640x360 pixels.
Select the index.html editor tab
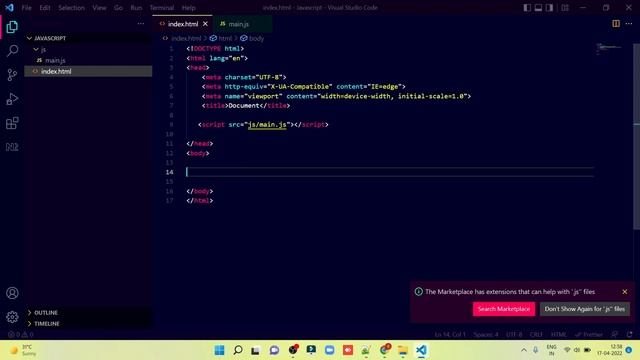click(x=182, y=24)
